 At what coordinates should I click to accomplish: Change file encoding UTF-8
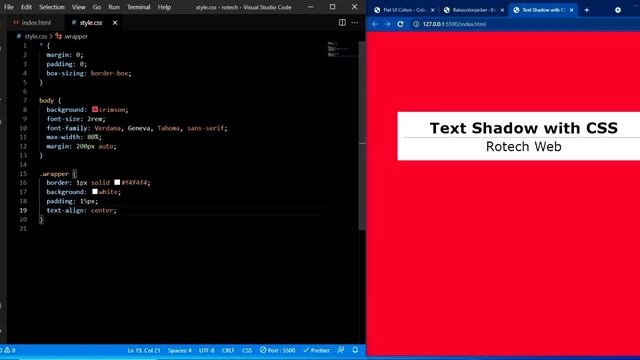207,350
